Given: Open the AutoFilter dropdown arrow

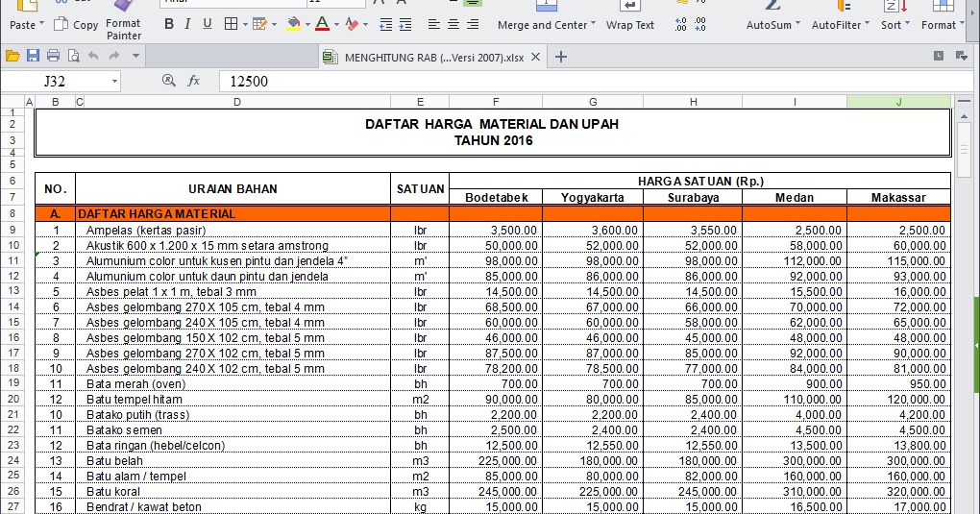Looking at the screenshot, I should point(867,24).
